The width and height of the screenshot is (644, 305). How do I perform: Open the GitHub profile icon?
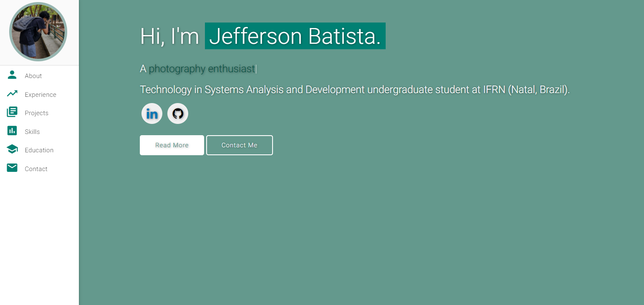177,113
